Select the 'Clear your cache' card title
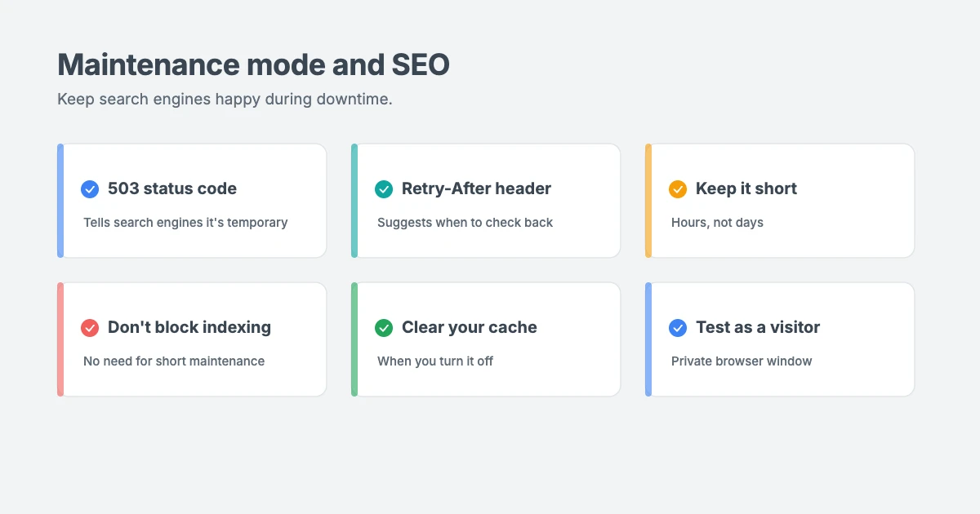The height and width of the screenshot is (514, 980). [x=470, y=327]
